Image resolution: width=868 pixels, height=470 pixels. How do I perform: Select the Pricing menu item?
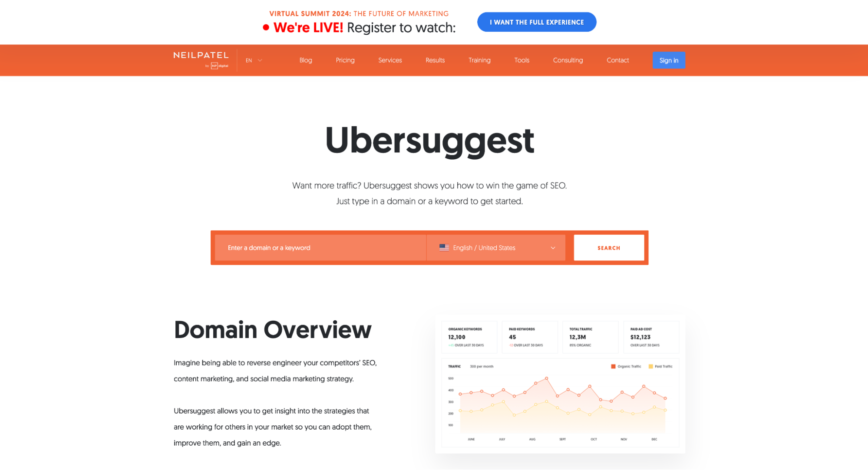tap(345, 60)
